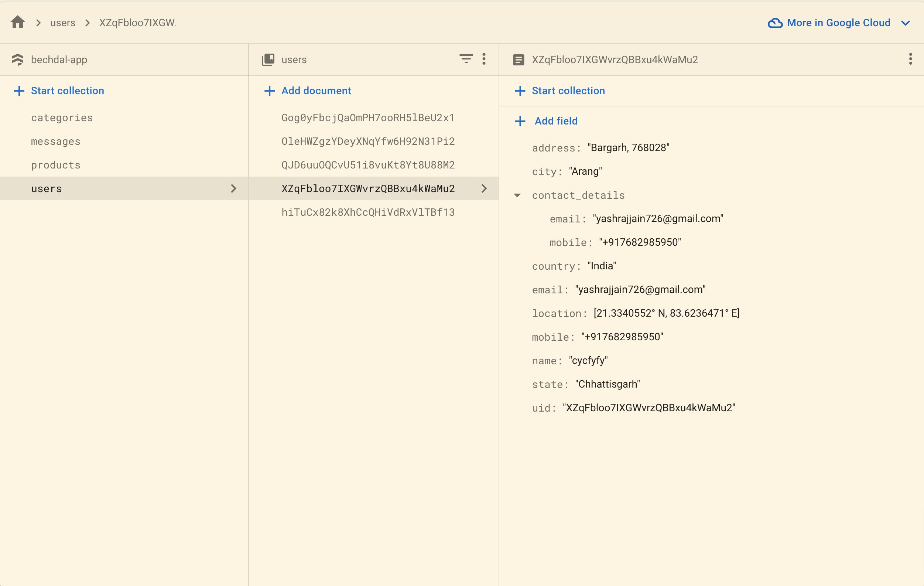
Task: Click chevron beside selected XZqFbloo7IXGWvrzQBBxu4kWaMu2 document
Action: tap(484, 188)
